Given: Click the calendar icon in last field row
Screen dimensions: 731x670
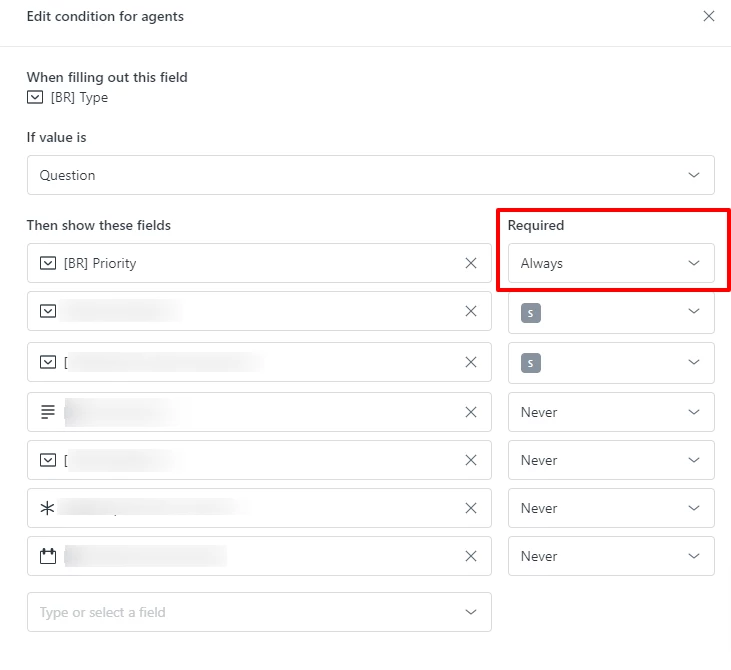Looking at the screenshot, I should click(x=48, y=556).
